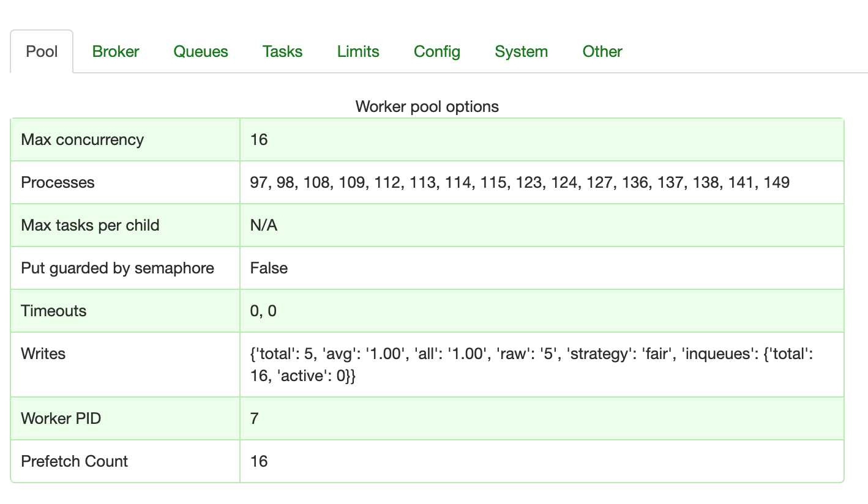
Task: Select the Put guarded by semaphore row
Action: (x=118, y=268)
